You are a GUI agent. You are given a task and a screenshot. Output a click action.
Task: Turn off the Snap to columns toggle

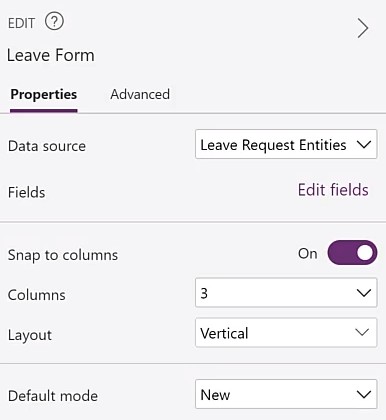(352, 253)
